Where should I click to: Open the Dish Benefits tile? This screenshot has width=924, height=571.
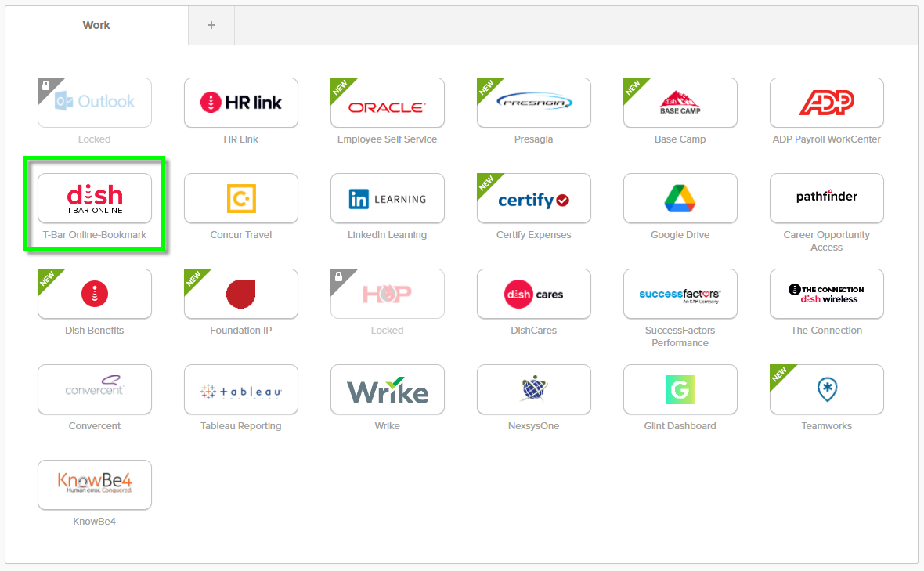point(94,294)
